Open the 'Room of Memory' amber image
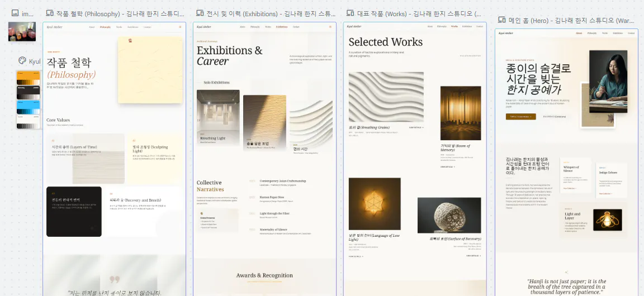 pyautogui.click(x=461, y=113)
